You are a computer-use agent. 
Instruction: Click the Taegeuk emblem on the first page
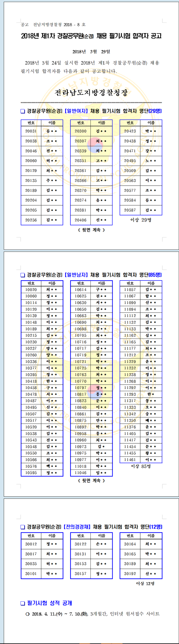[95, 145]
